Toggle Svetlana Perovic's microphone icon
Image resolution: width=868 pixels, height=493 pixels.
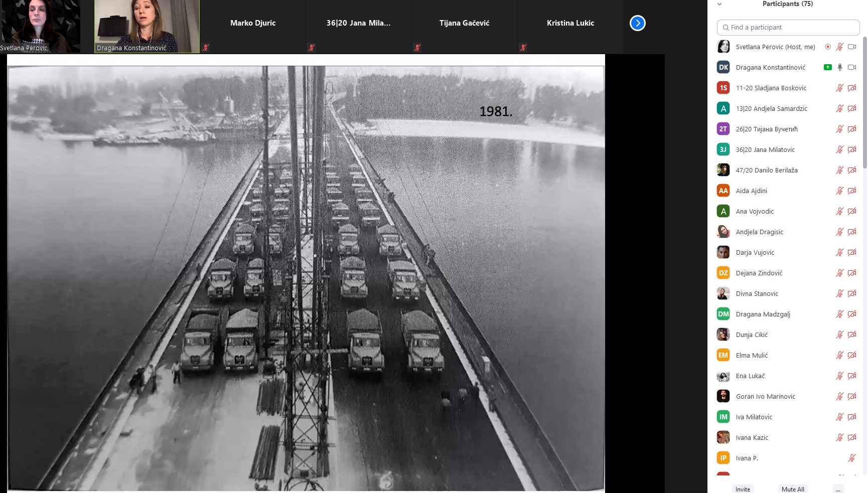(840, 47)
